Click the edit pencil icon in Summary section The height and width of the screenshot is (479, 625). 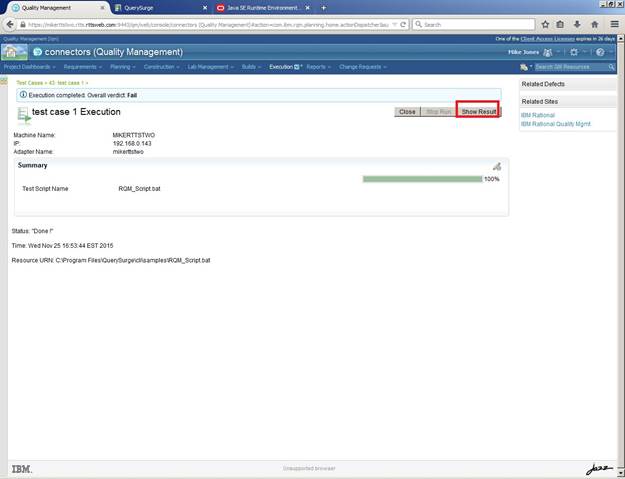point(497,166)
